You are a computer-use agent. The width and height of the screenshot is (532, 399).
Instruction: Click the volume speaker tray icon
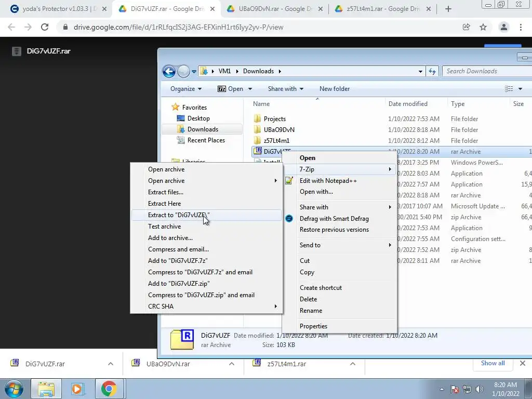[x=480, y=389]
